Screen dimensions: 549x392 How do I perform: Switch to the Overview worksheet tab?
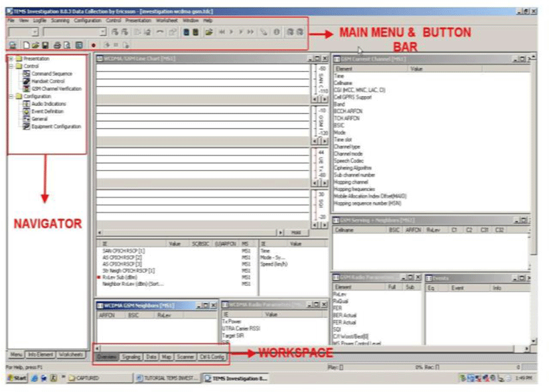click(106, 357)
